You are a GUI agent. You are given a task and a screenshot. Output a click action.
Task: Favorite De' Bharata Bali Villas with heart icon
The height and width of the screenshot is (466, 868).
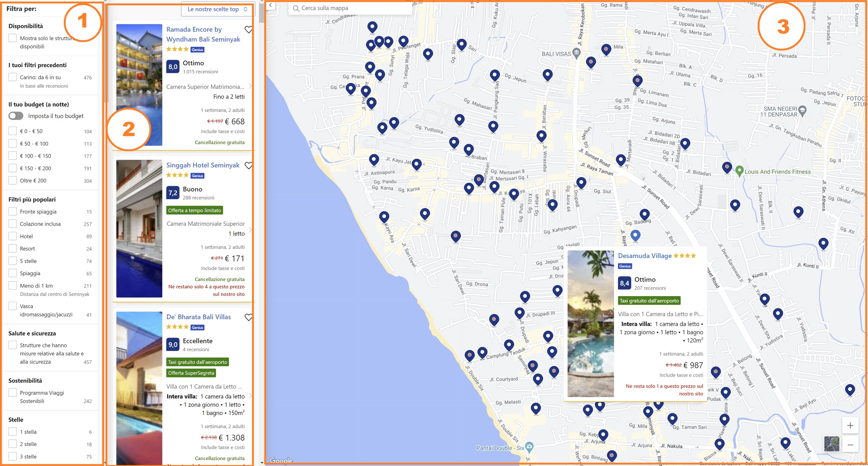(249, 317)
